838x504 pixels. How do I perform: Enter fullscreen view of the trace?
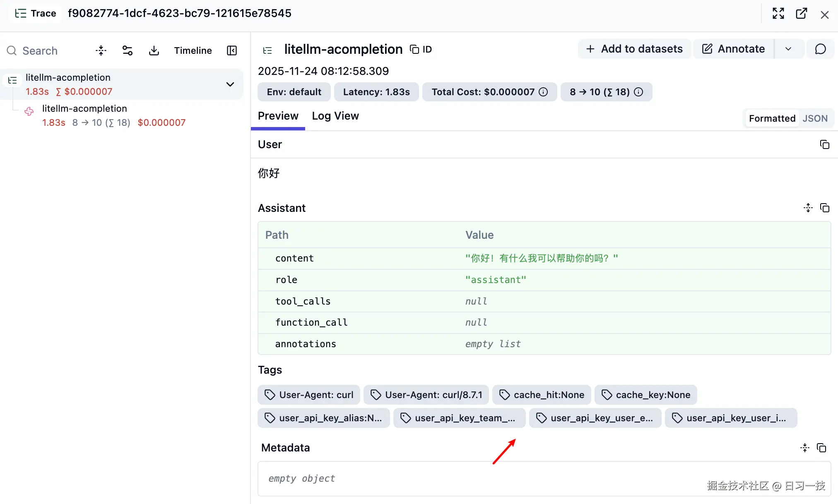tap(778, 13)
